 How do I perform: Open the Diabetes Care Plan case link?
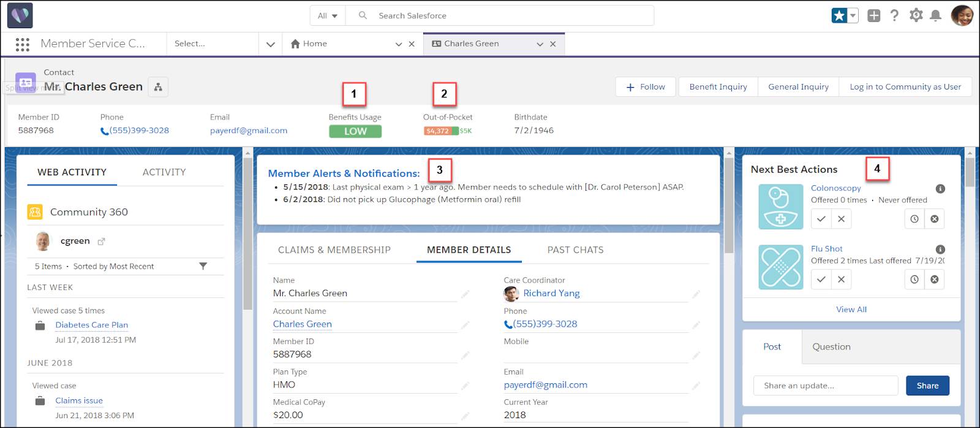pos(92,325)
